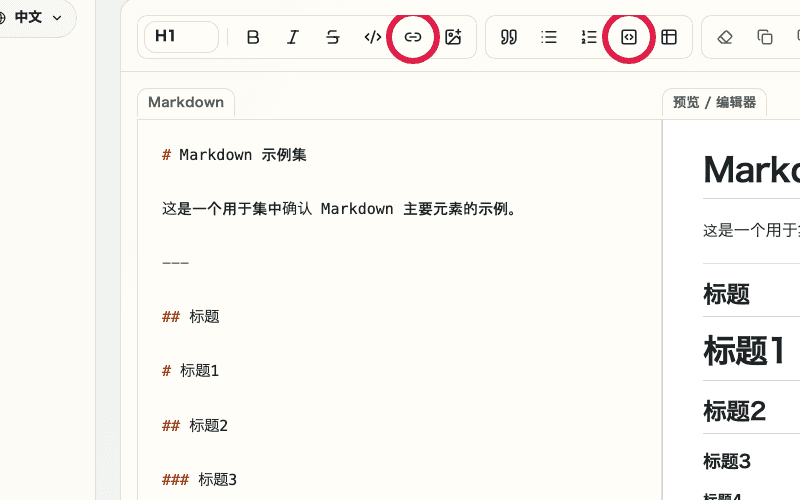Click the '# 标题1' line in editor

click(x=190, y=370)
